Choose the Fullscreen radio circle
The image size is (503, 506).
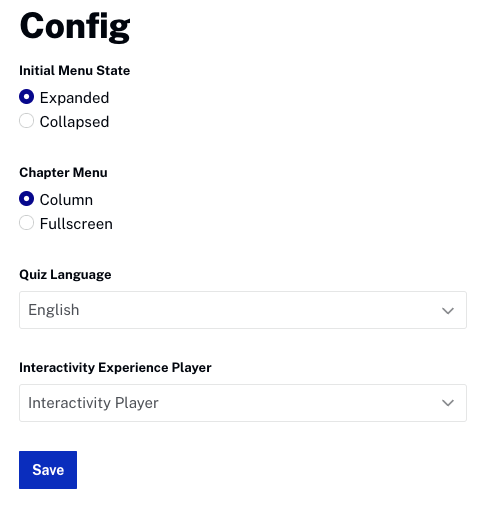tap(26, 223)
